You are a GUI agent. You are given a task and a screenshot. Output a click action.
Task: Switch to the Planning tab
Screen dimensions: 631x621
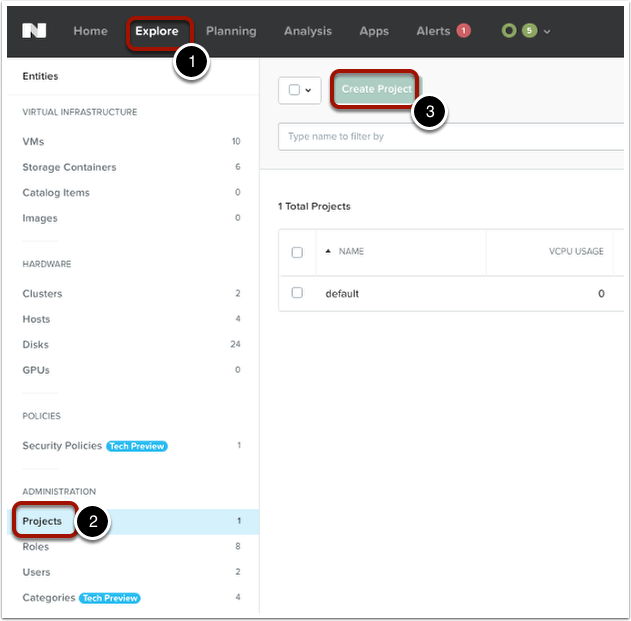click(x=231, y=31)
